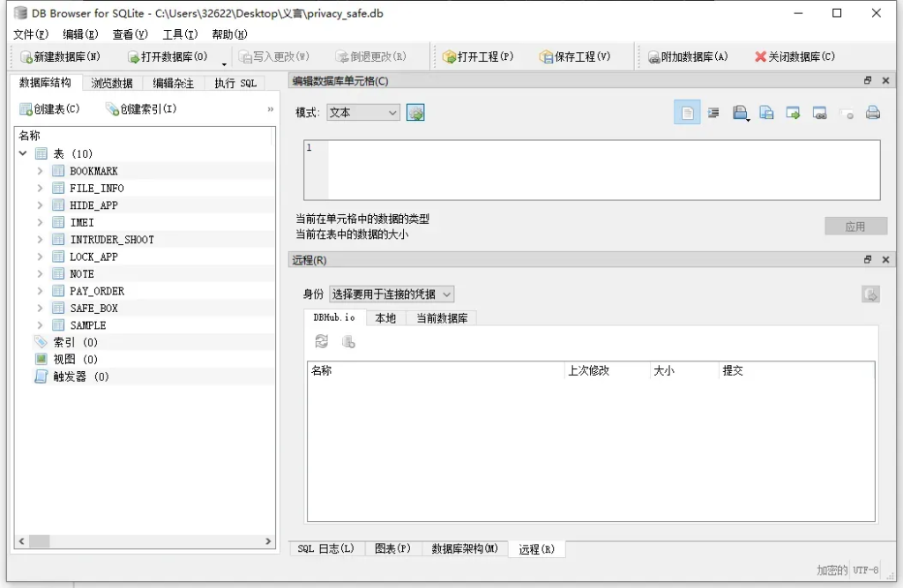Float the Edit Database Cell (编辑数据库单元格) dock
Viewport: 903px width, 588px height.
(868, 80)
